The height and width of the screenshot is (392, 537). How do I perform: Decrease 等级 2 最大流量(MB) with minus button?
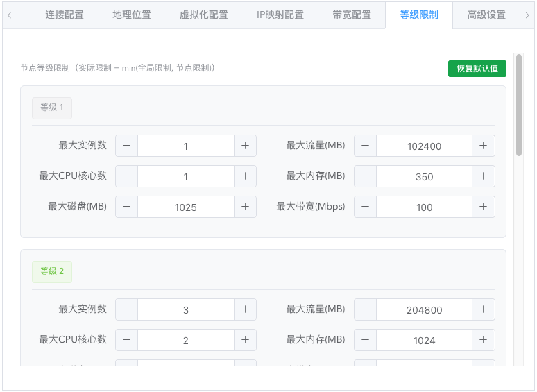pyautogui.click(x=366, y=309)
